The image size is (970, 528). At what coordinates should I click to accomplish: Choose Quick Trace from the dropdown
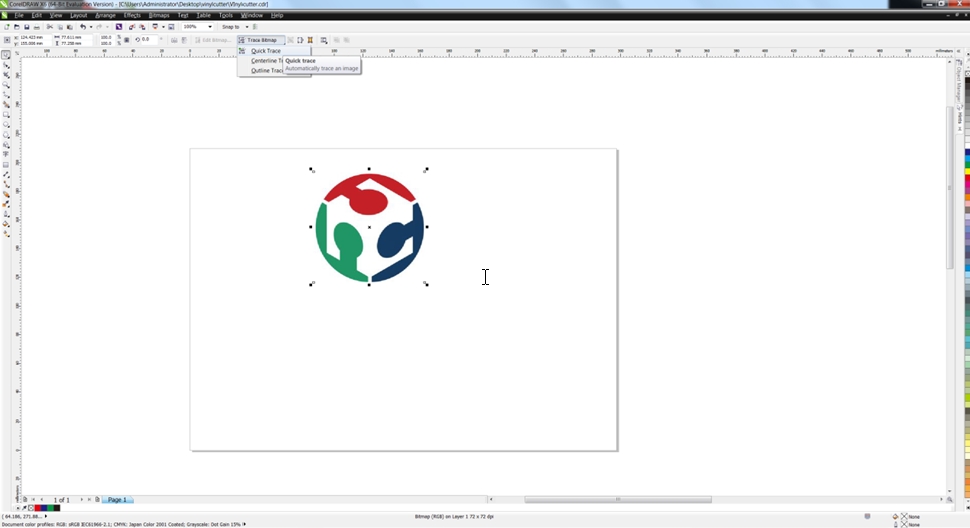pos(274,51)
